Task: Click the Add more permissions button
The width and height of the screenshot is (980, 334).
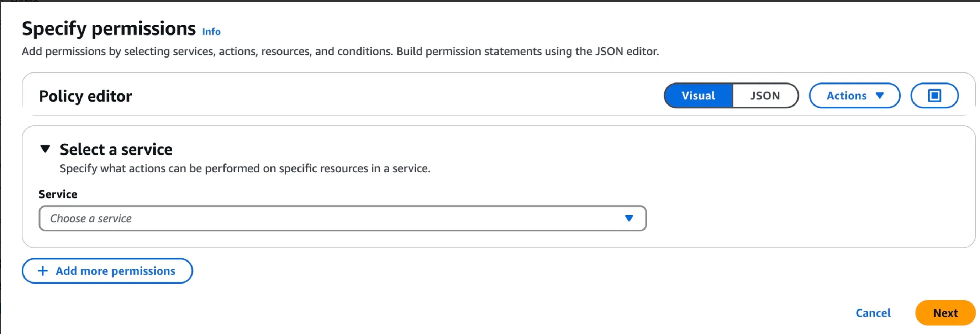Action: coord(107,270)
